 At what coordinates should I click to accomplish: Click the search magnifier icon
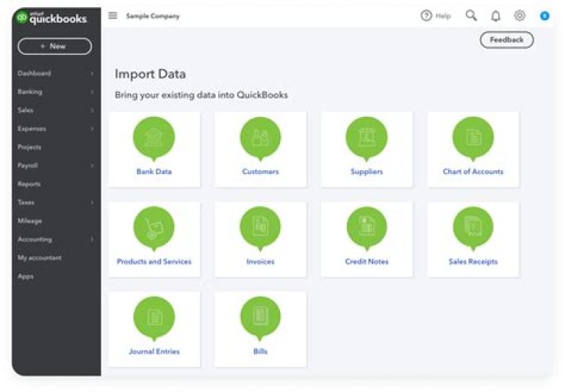coord(471,16)
